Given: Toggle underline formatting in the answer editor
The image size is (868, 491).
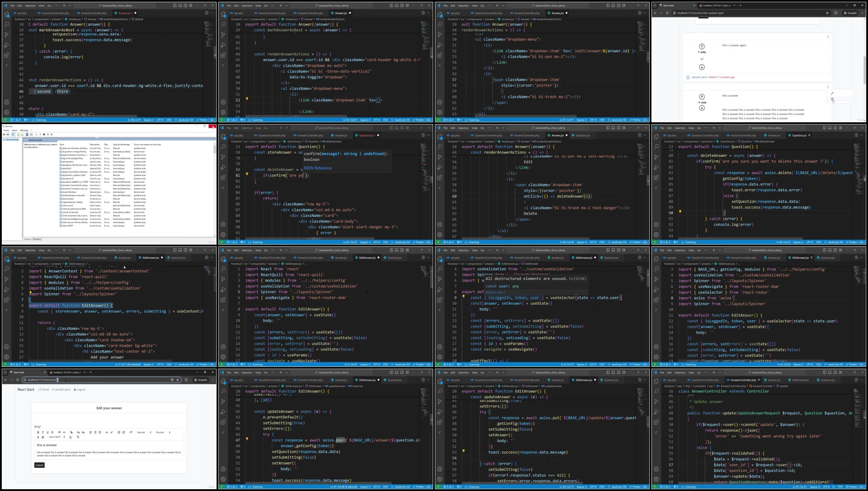Looking at the screenshot, I should click(48, 432).
